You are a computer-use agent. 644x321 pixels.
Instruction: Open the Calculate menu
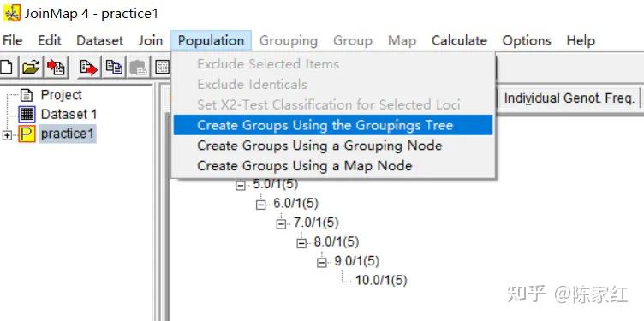click(459, 40)
